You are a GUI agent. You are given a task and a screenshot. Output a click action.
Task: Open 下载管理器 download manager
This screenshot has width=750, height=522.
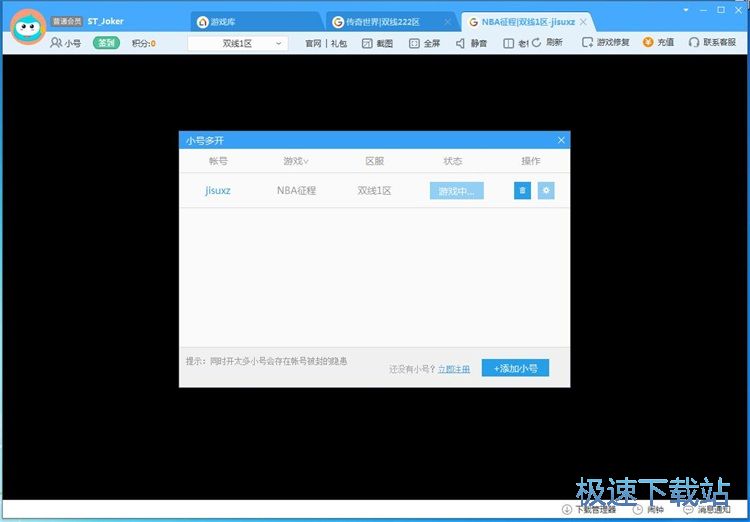589,510
